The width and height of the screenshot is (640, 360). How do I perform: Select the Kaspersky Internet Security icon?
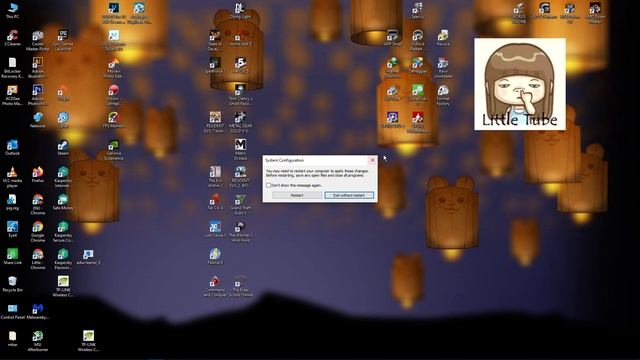63,177
